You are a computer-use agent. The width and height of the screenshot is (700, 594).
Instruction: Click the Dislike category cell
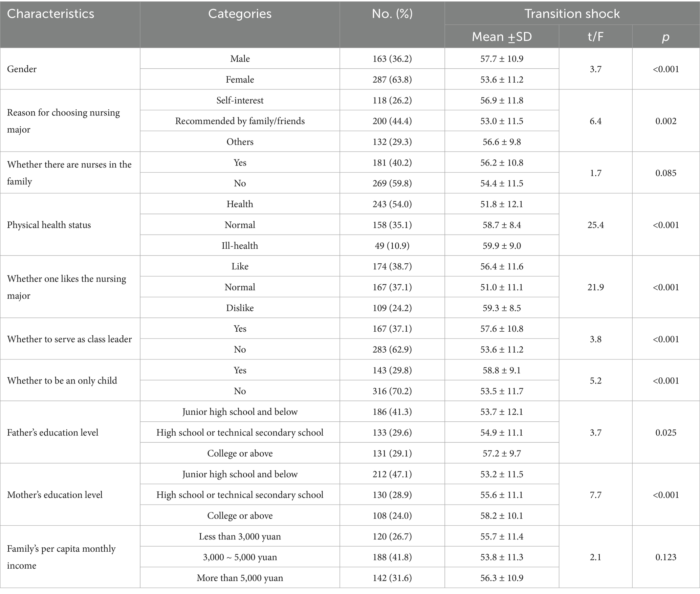(240, 308)
